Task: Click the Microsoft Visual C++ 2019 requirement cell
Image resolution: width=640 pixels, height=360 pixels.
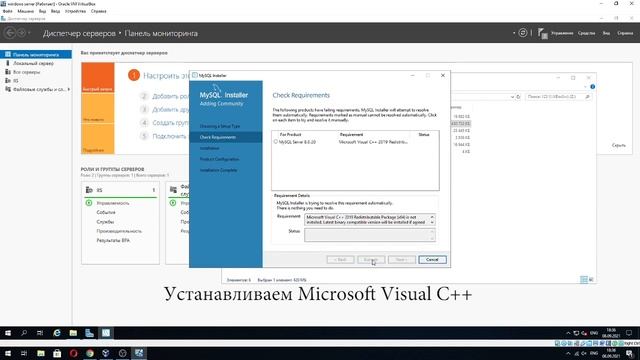Action: (373, 142)
